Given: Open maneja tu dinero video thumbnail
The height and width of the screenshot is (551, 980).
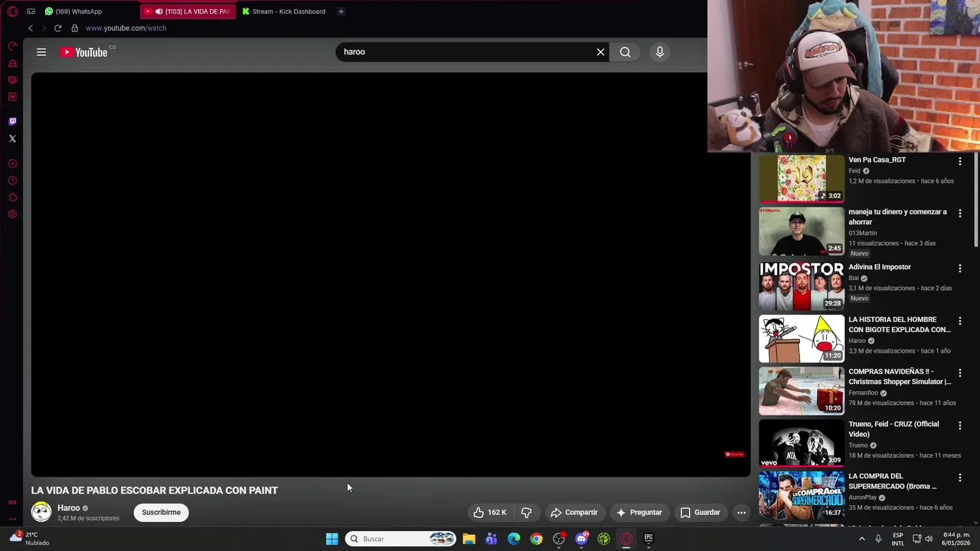Looking at the screenshot, I should pyautogui.click(x=802, y=231).
